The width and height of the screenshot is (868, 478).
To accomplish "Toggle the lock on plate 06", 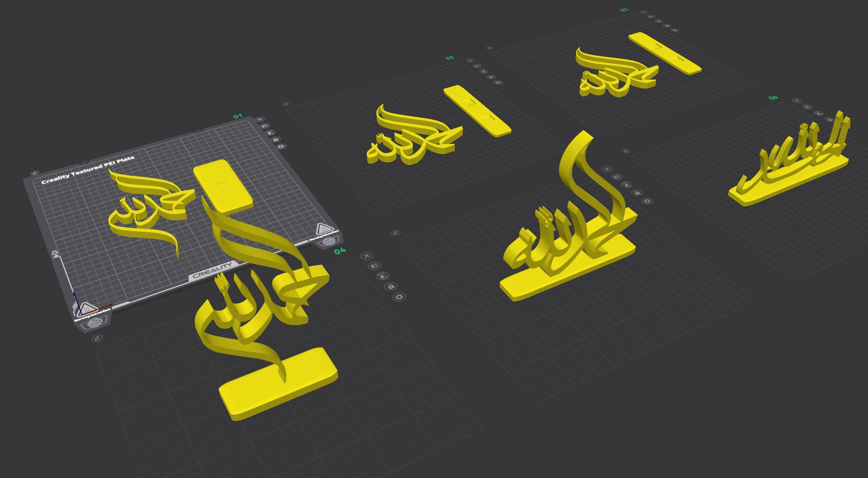I will click(x=829, y=119).
